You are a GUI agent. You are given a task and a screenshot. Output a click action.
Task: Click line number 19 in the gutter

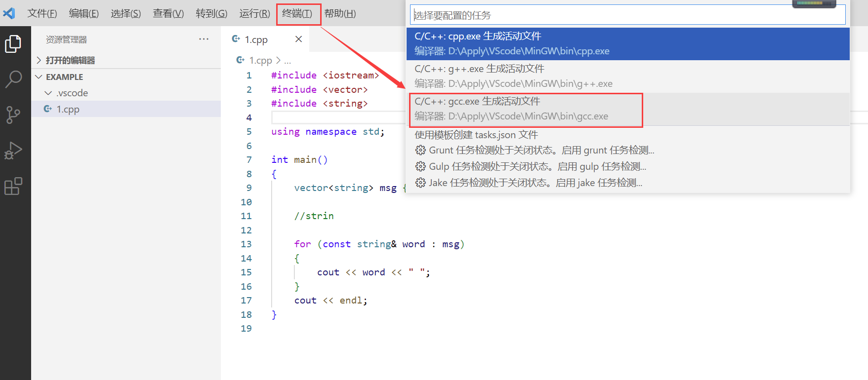[246, 328]
